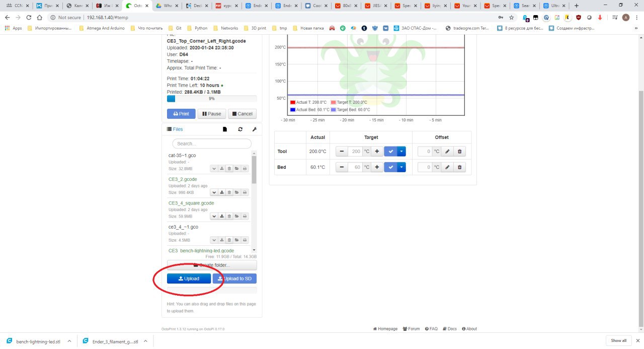644x349 pixels.
Task: Refresh the file list with the reload icon
Action: 240,129
